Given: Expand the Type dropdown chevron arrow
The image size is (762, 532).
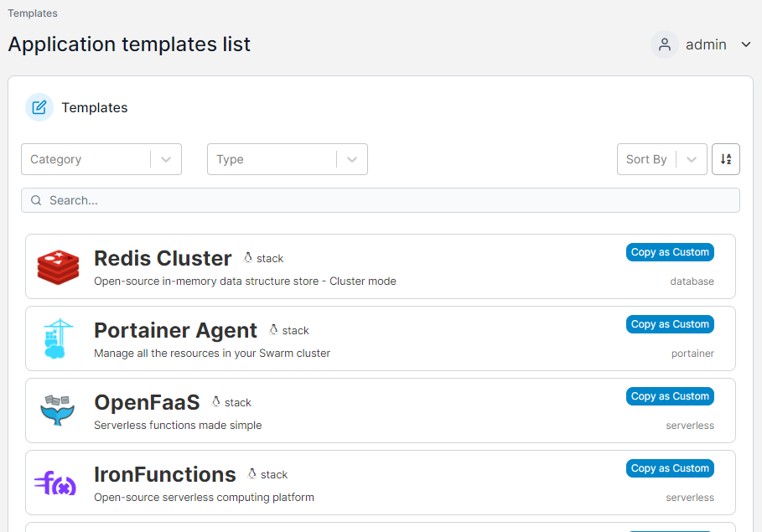Looking at the screenshot, I should coord(352,159).
